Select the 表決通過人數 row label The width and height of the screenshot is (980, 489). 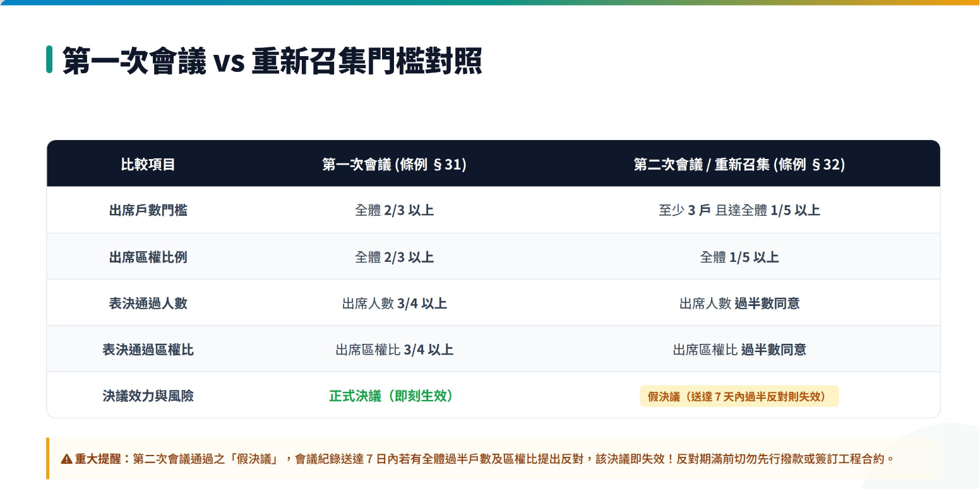point(148,303)
